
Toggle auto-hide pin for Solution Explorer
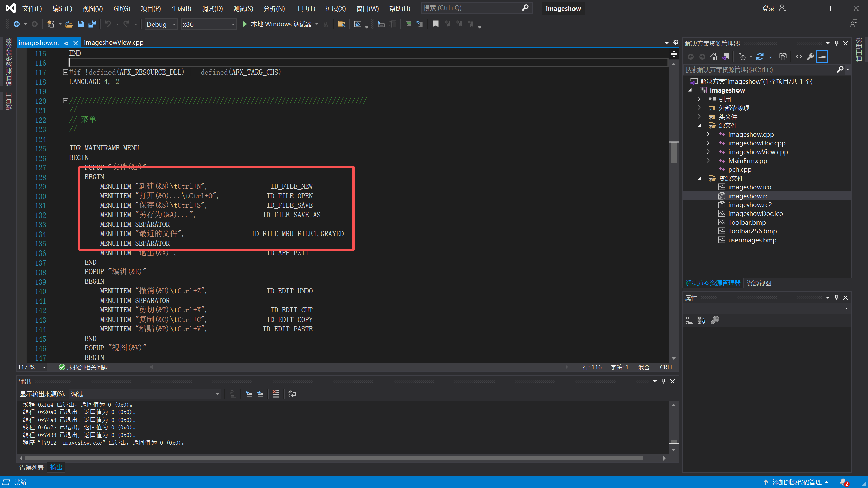tap(836, 43)
